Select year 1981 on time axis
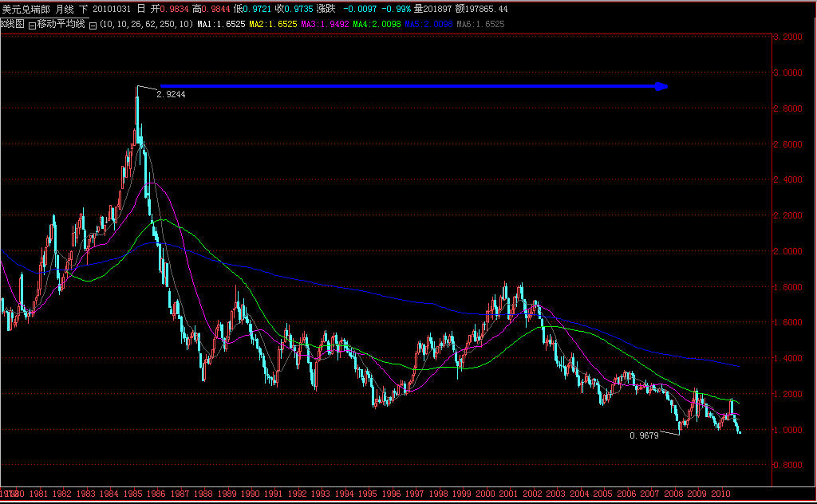The width and height of the screenshot is (817, 504). coord(38,494)
